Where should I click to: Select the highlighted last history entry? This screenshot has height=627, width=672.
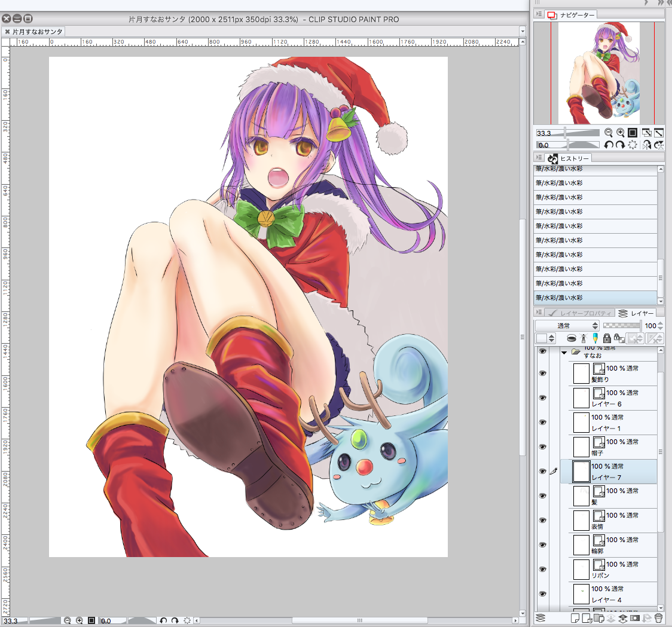595,298
